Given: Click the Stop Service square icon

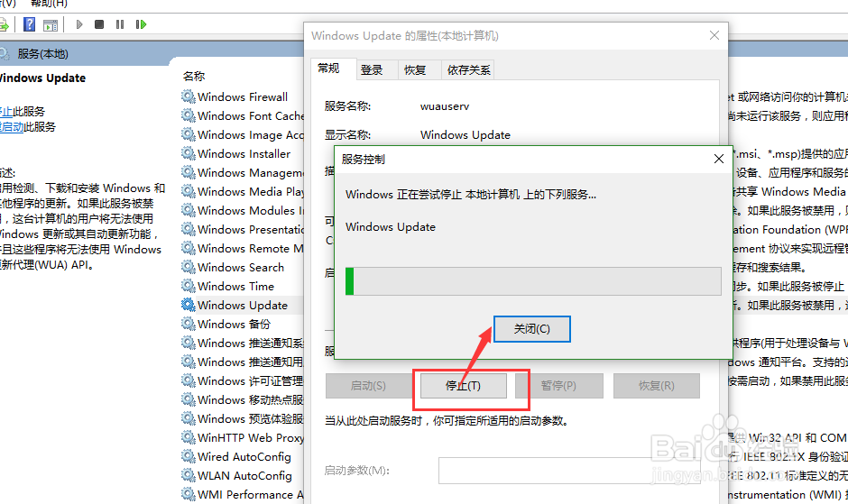Looking at the screenshot, I should (99, 24).
